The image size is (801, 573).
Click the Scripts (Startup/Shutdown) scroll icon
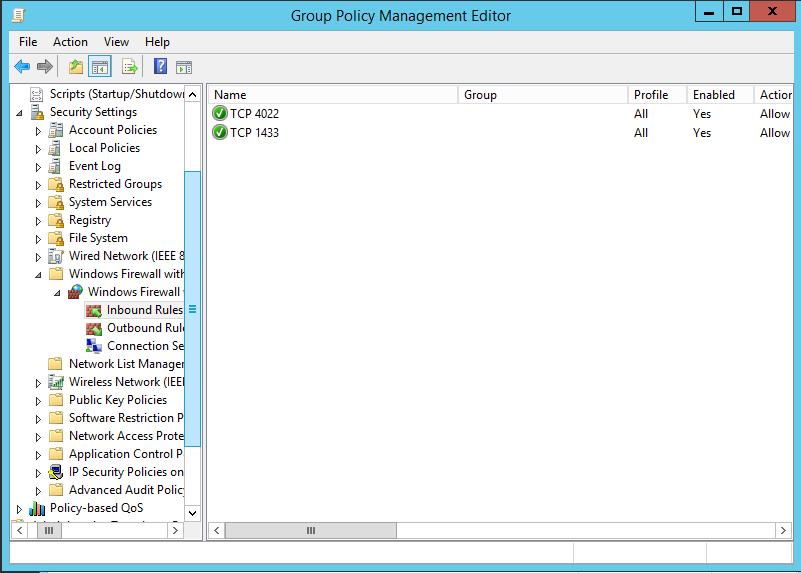point(37,94)
